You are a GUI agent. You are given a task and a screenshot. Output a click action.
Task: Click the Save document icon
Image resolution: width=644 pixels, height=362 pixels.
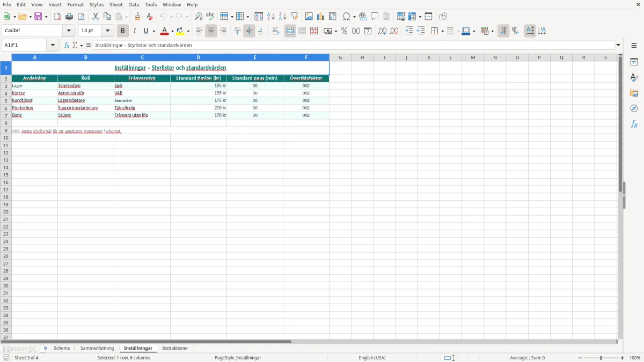click(39, 17)
